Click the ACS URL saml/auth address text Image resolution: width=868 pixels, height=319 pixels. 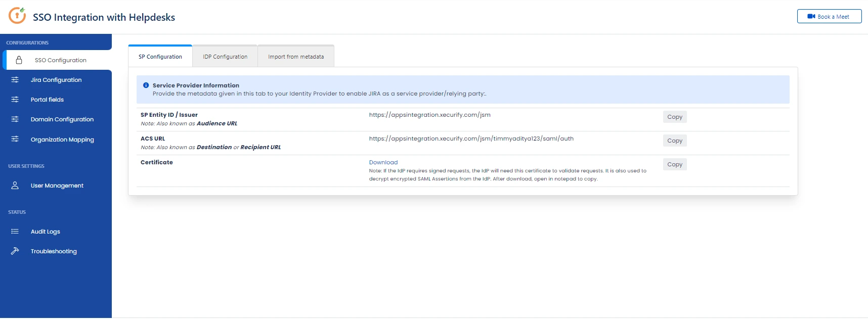[471, 139]
